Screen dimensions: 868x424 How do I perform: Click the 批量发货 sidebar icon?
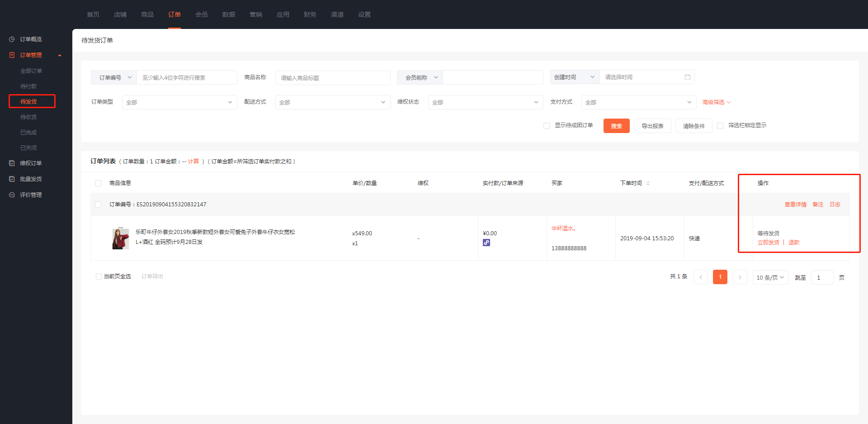pos(12,179)
